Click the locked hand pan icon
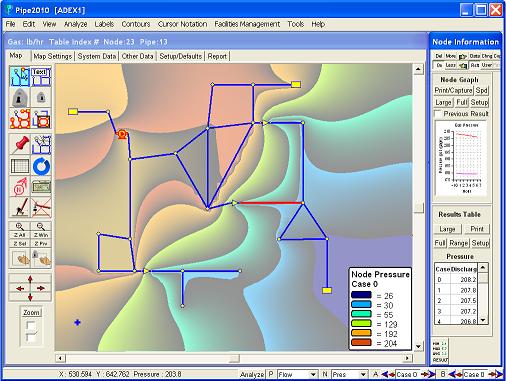 [x=41, y=259]
